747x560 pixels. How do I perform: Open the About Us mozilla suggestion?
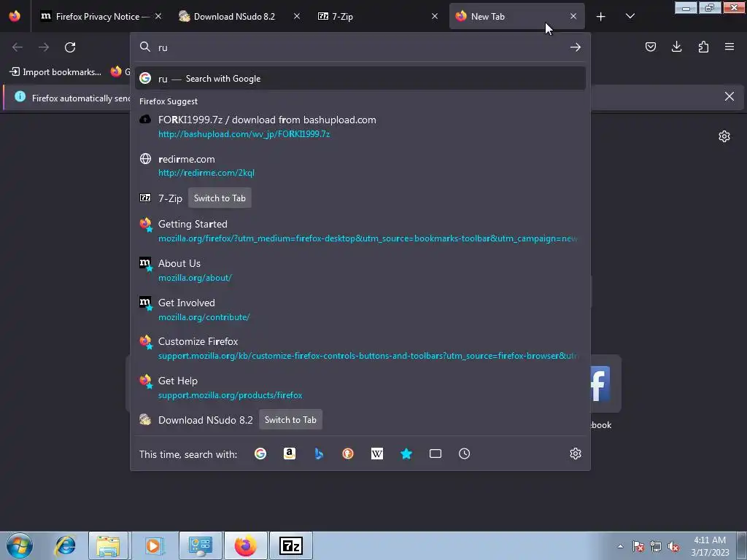360,270
